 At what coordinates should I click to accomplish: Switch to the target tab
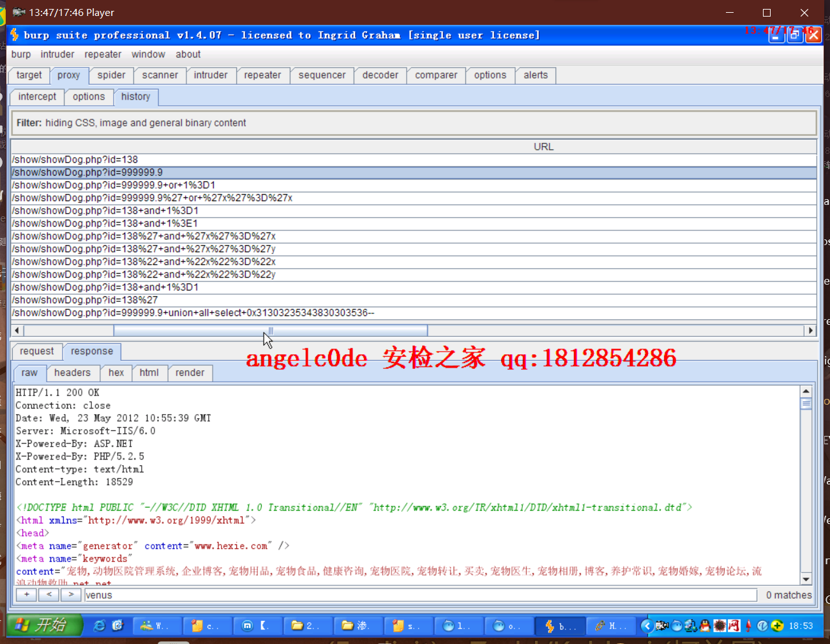tap(29, 75)
